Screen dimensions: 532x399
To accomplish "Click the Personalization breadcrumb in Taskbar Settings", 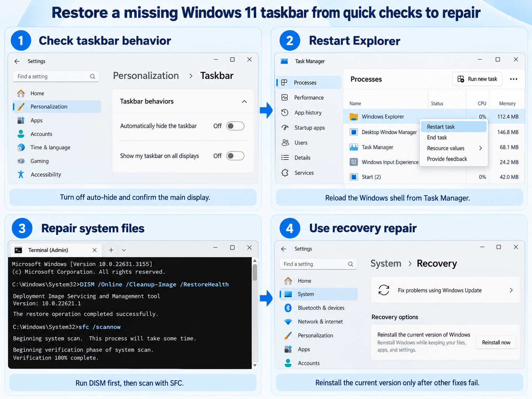I will tap(146, 76).
